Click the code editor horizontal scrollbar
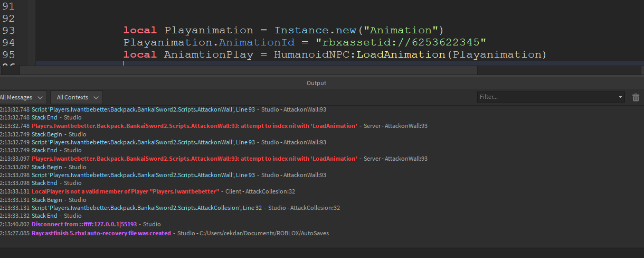Image resolution: width=644 pixels, height=258 pixels. point(256,70)
